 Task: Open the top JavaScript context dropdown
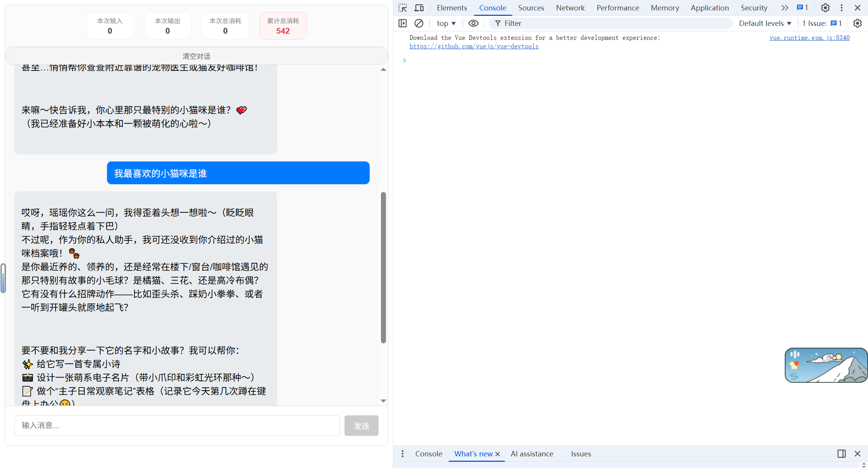point(446,23)
